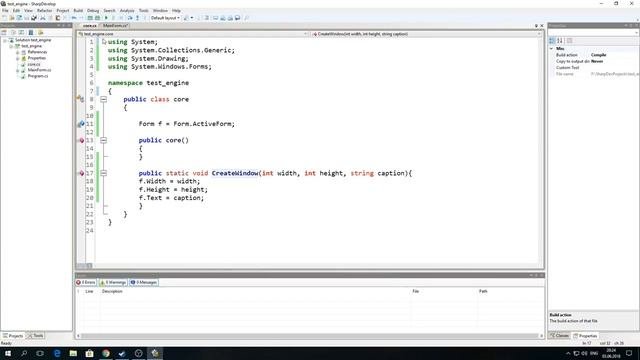Click the Undo toolbar icon
Viewport: 640px width, 360px height.
pyautogui.click(x=74, y=18)
